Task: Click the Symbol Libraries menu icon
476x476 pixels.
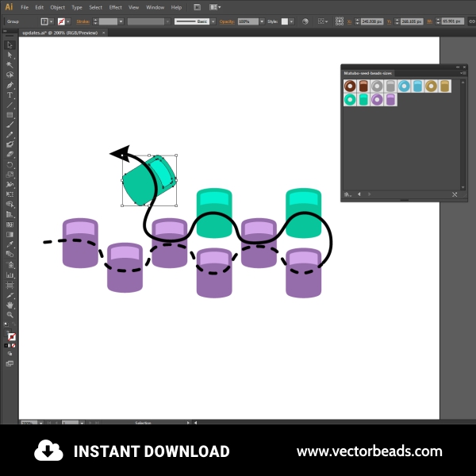Action: tap(347, 194)
